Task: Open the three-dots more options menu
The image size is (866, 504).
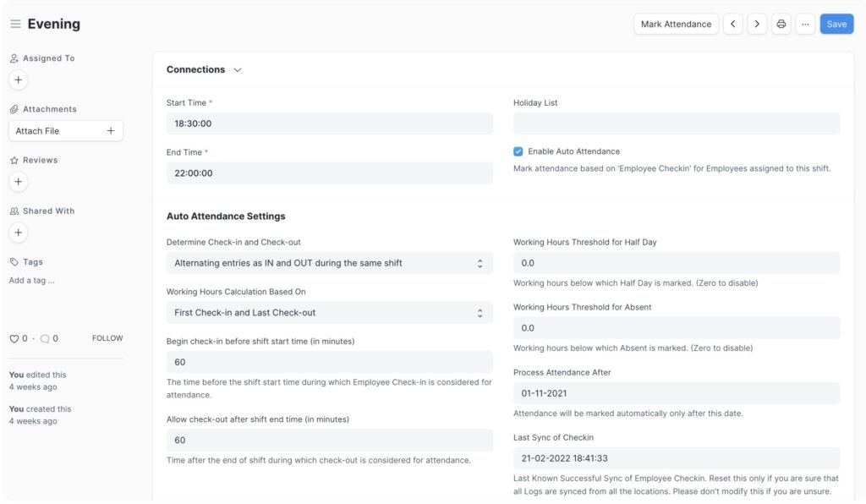Action: click(x=805, y=24)
